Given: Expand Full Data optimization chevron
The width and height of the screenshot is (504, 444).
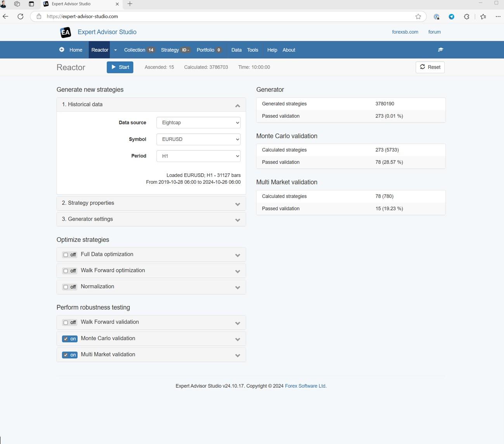Looking at the screenshot, I should pos(237,255).
